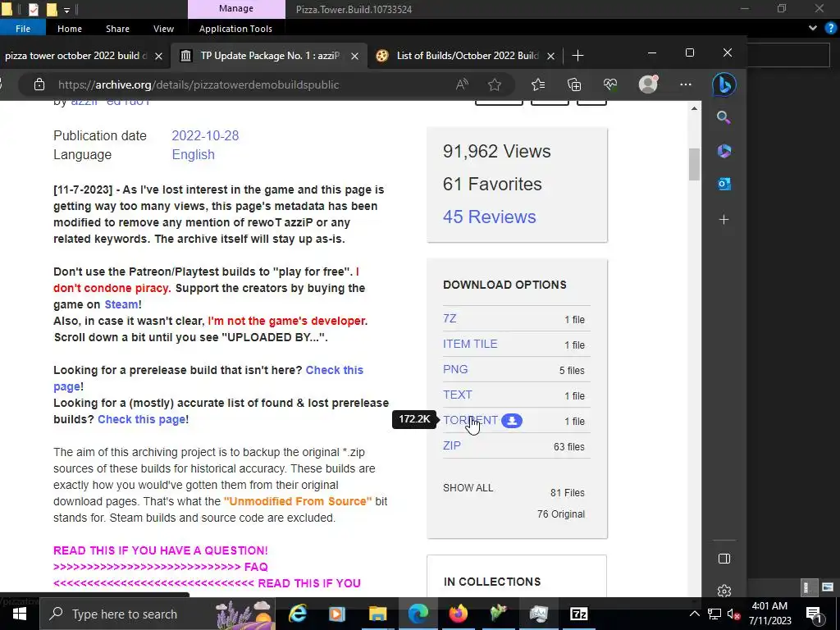Screen dimensions: 840x630
Task: Open the browser essentials heart icon
Action: click(x=610, y=84)
